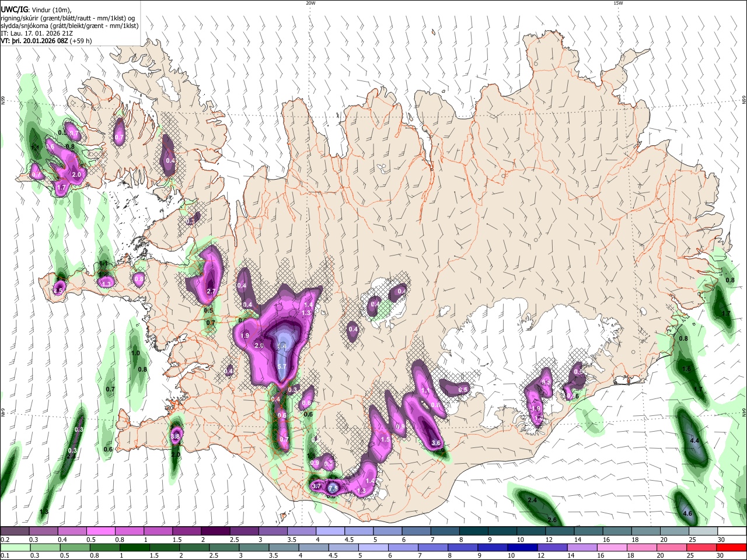Viewport: 747px width, 560px height.
Task: Pick the lavender swatch between 14 and 16, lower row
Action: (x=582, y=547)
